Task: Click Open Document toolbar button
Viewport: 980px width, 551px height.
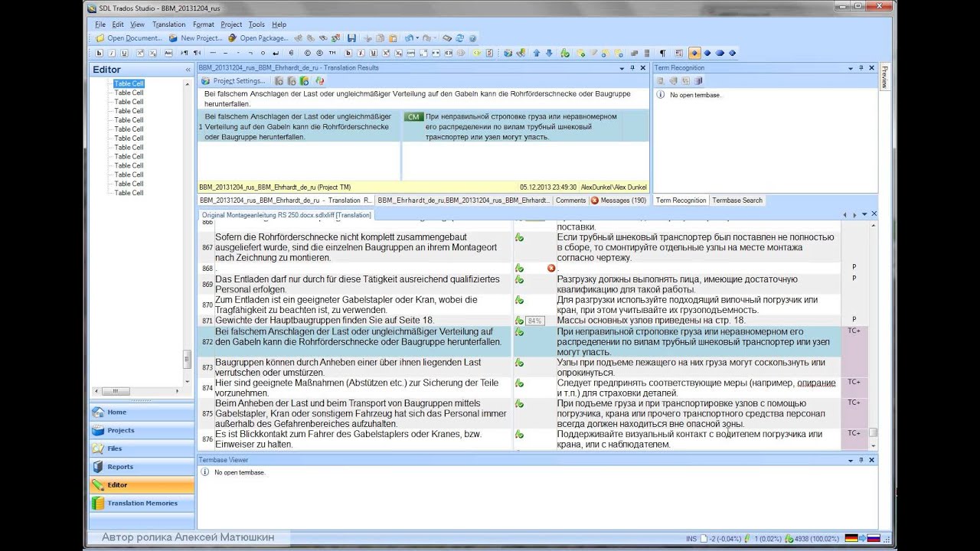Action: pyautogui.click(x=129, y=38)
